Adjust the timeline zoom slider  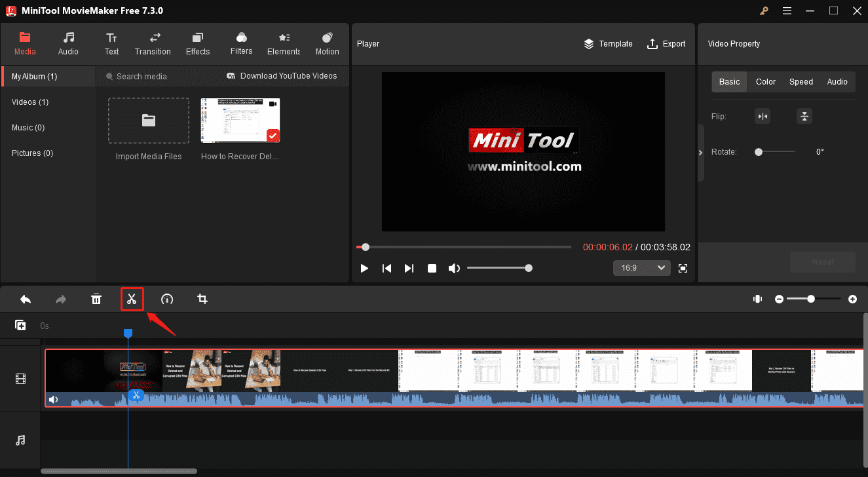[x=814, y=299]
